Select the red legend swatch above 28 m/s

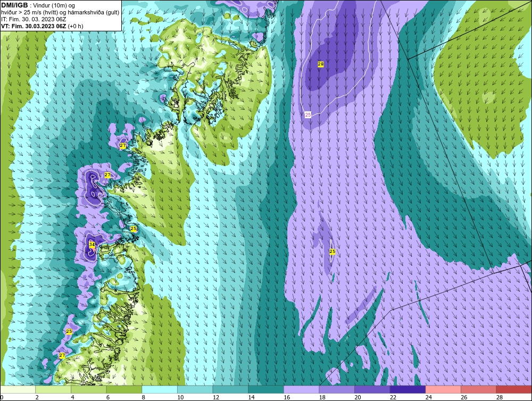[x=514, y=389]
